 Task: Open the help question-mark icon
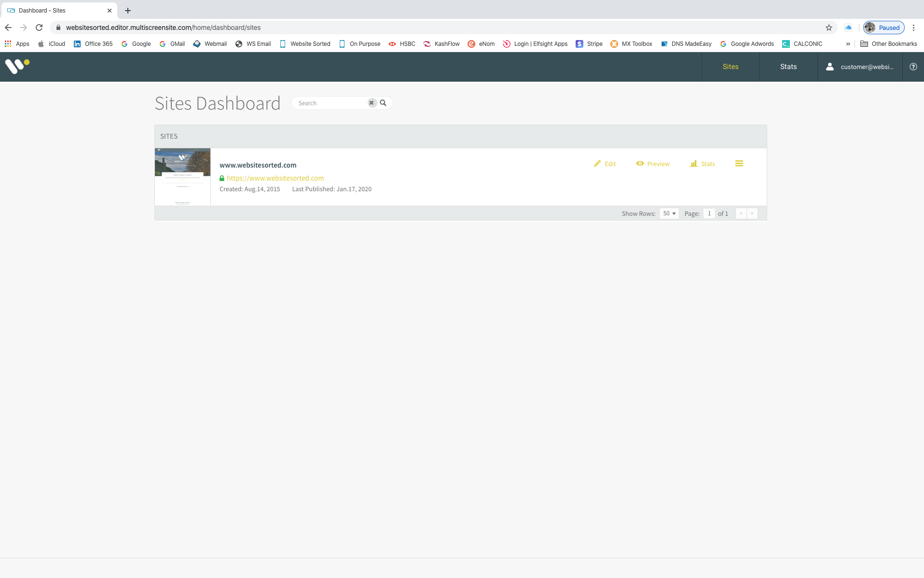[913, 67]
